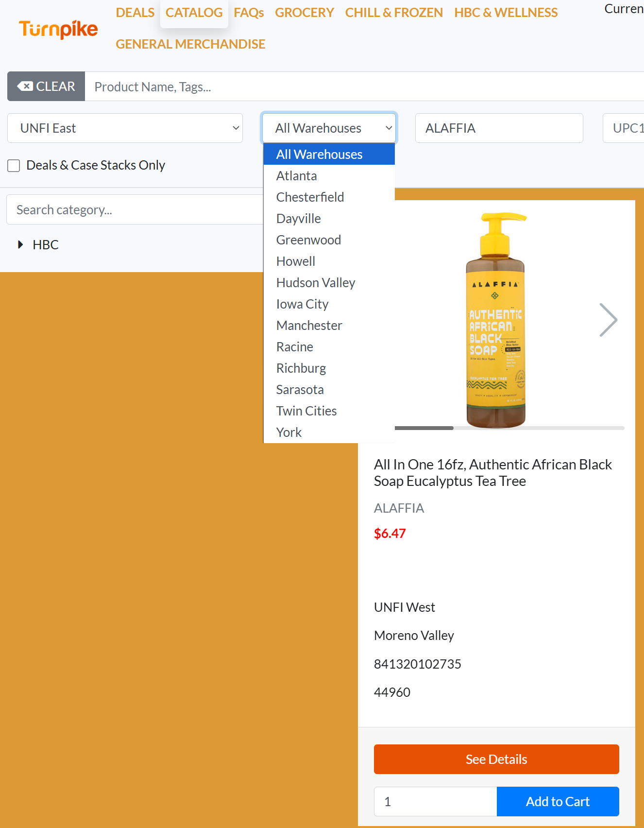644x828 pixels.
Task: Click the All Warehouses combo box
Action: click(329, 128)
